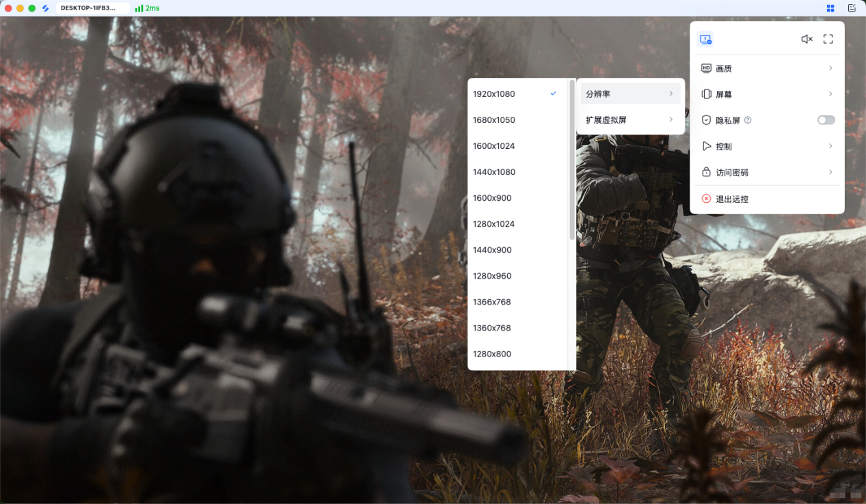866x504 pixels.
Task: Pick the 1440x1080 resolution option
Action: coord(517,171)
